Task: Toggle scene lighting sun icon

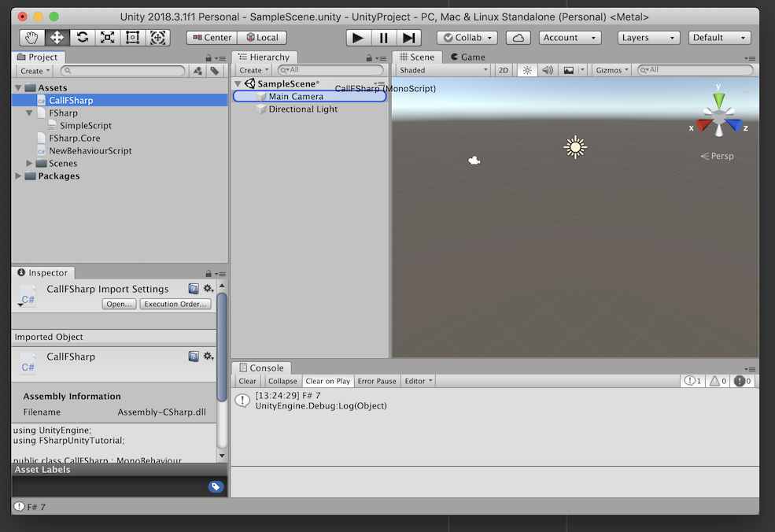Action: click(x=527, y=70)
